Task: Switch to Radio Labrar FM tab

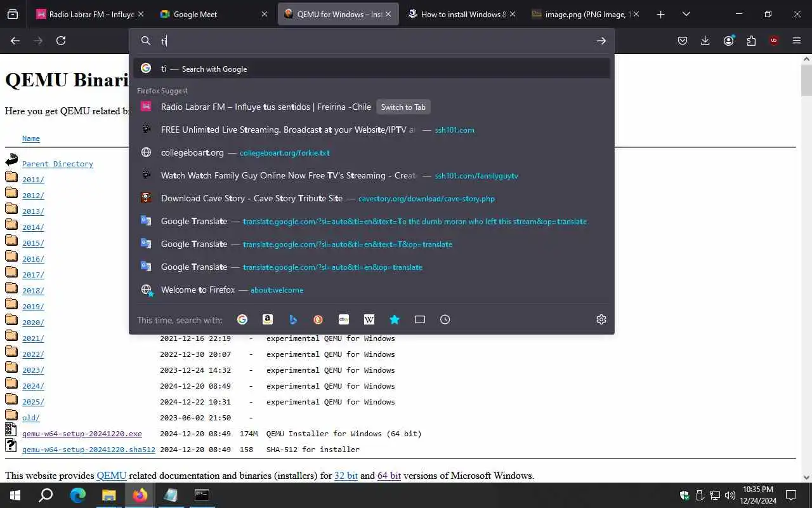Action: pos(90,14)
